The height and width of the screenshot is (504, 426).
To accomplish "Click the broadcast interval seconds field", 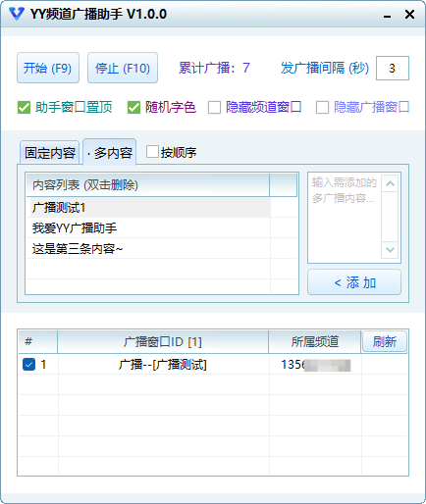I will (393, 68).
